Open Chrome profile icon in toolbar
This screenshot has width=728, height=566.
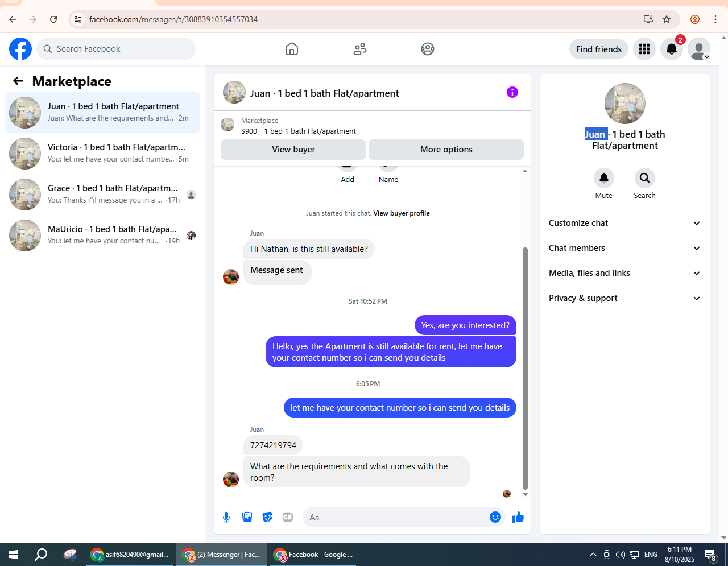click(x=695, y=19)
